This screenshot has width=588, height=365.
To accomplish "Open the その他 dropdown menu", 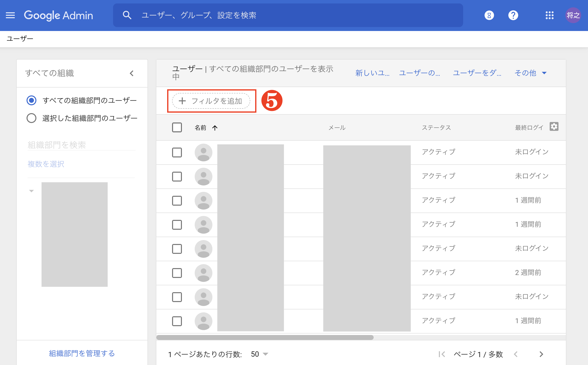I will (x=530, y=73).
